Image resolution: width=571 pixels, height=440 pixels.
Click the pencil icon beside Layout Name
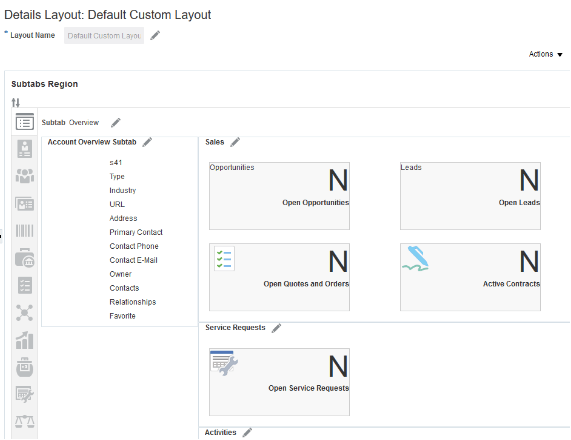point(155,35)
